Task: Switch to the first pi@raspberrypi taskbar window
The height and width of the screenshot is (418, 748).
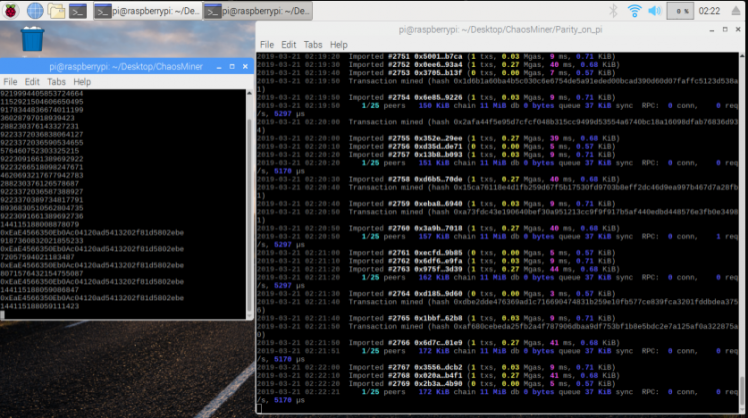Action: point(146,11)
